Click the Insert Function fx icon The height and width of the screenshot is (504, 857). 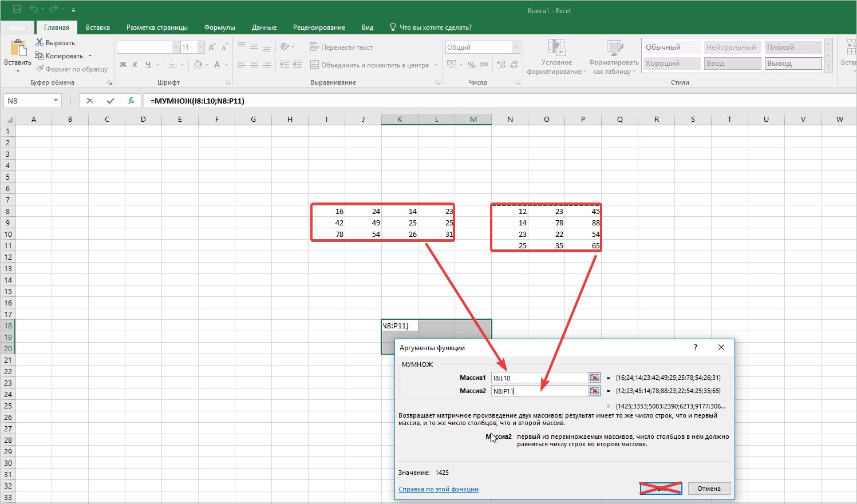coord(131,101)
